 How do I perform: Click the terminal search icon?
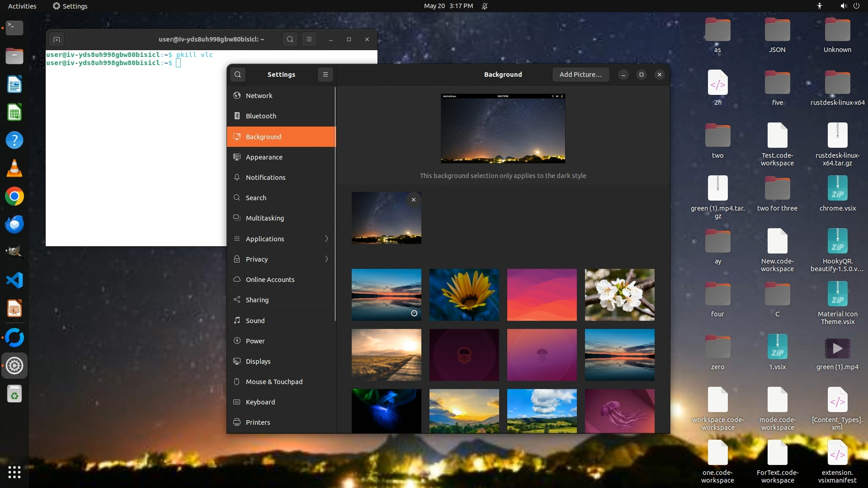pos(290,39)
